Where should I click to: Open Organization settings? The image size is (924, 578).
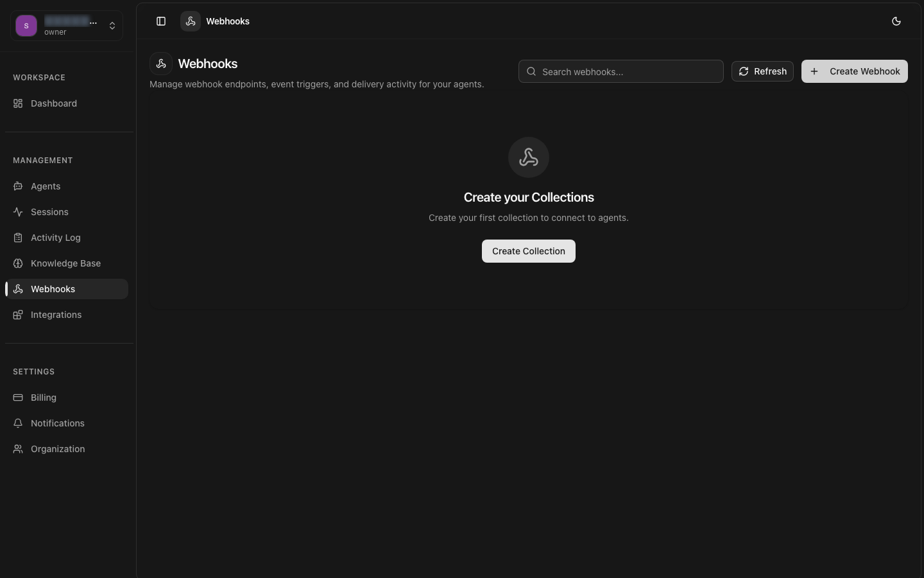coord(67,449)
